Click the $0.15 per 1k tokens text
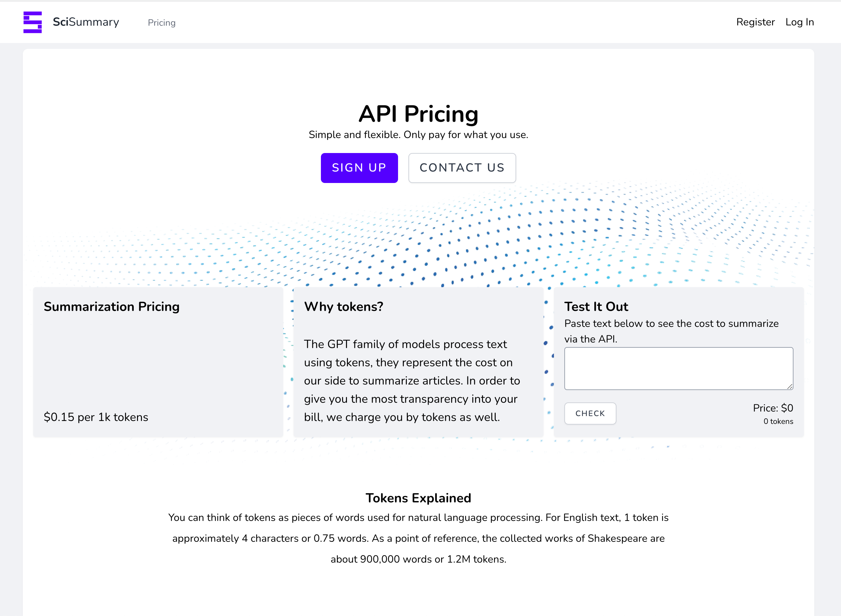Screen dimensions: 841x616 (96, 417)
